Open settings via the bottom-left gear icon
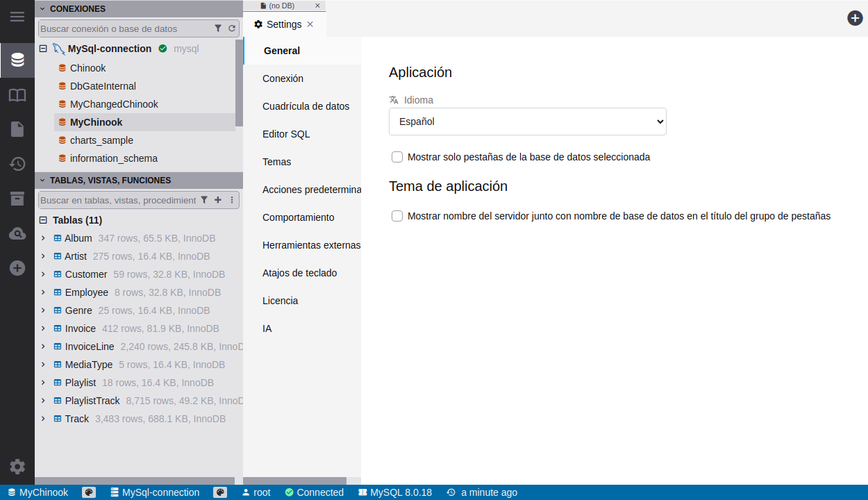The height and width of the screenshot is (500, 868). pos(17,467)
